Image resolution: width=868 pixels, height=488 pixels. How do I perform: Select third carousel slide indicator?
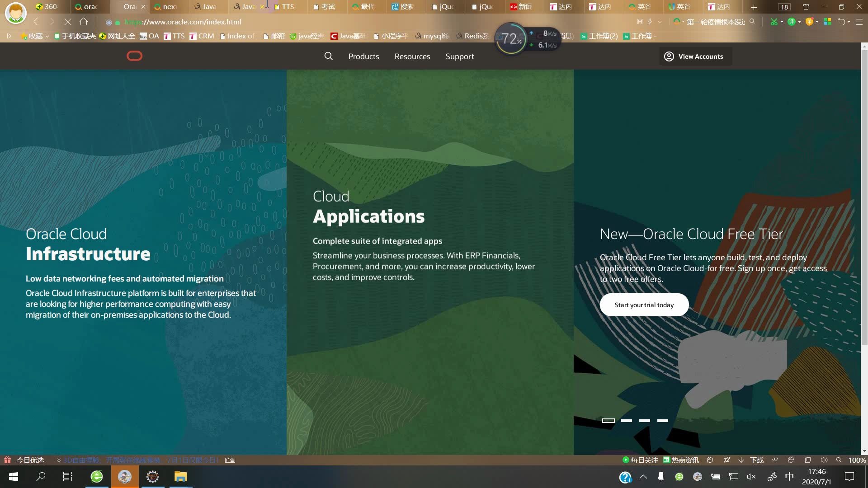click(x=644, y=420)
